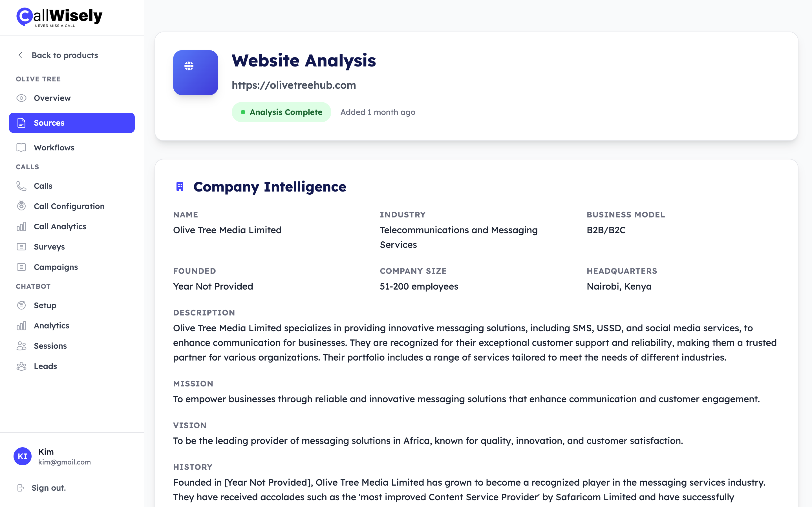Click the Sessions users icon

[x=21, y=346]
